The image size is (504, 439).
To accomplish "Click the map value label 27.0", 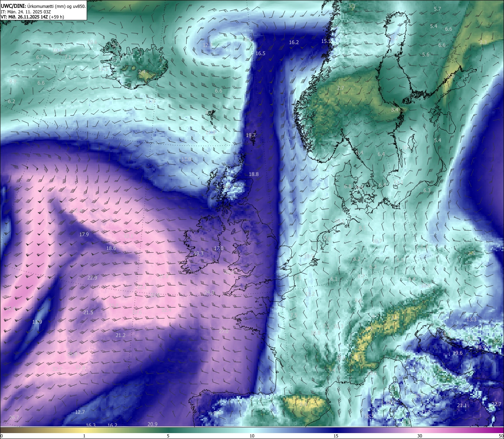I will coord(224,332).
